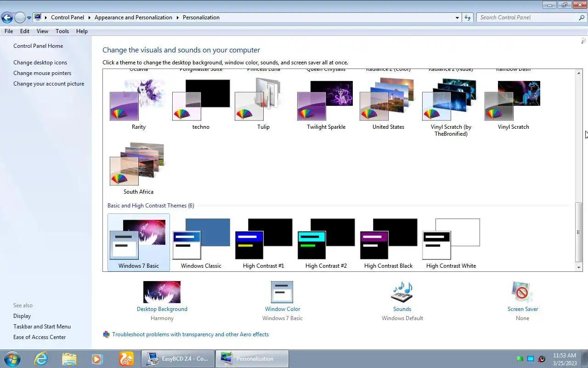Expand arrow after Control Panel breadcrumb

coord(89,17)
